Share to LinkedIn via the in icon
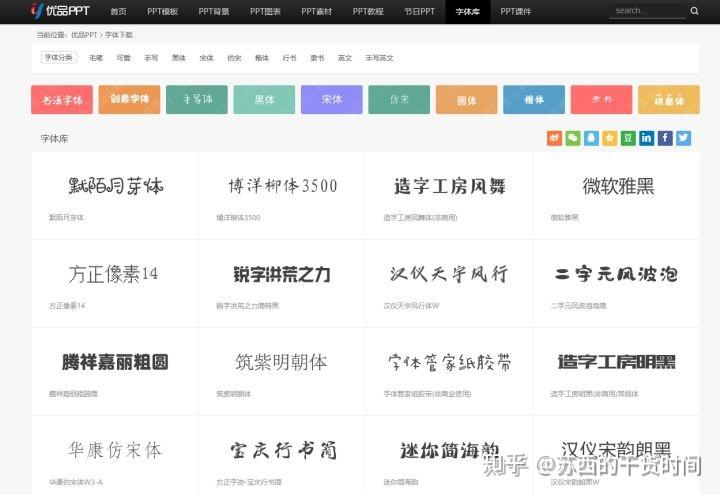720x495 pixels. click(646, 138)
